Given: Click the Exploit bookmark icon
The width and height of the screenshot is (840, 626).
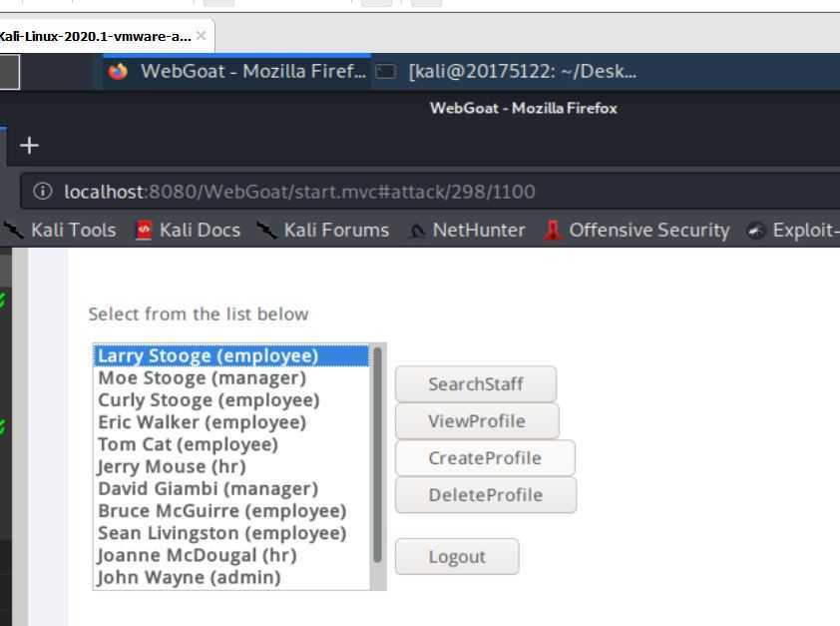Looking at the screenshot, I should pyautogui.click(x=756, y=231).
